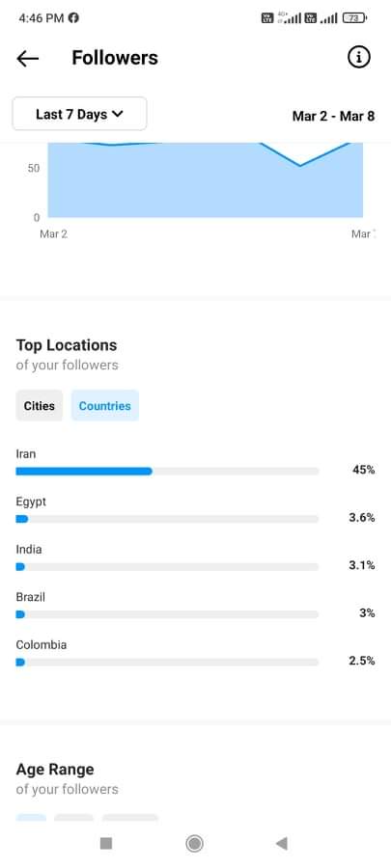Select the Brazil location bar

167,614
